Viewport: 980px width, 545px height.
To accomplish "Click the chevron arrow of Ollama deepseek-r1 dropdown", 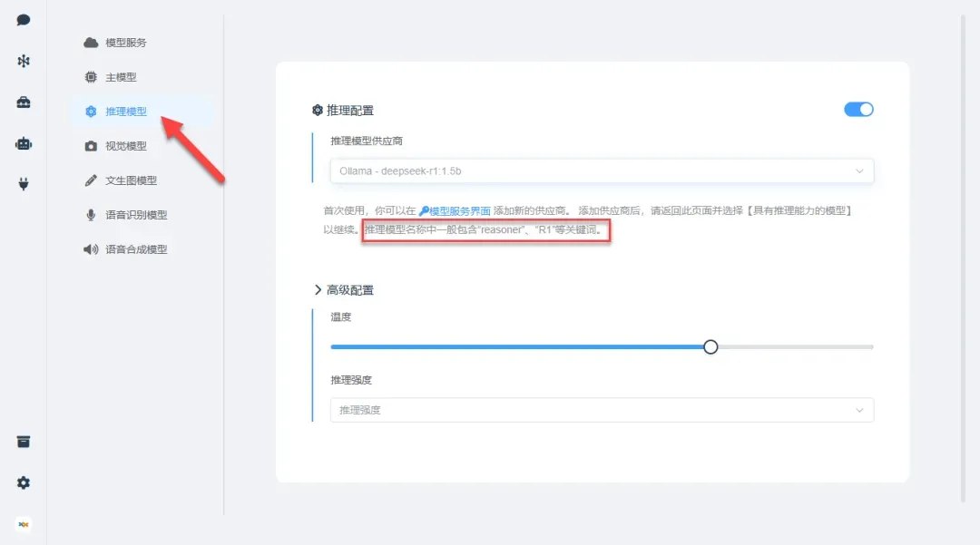I will 859,171.
